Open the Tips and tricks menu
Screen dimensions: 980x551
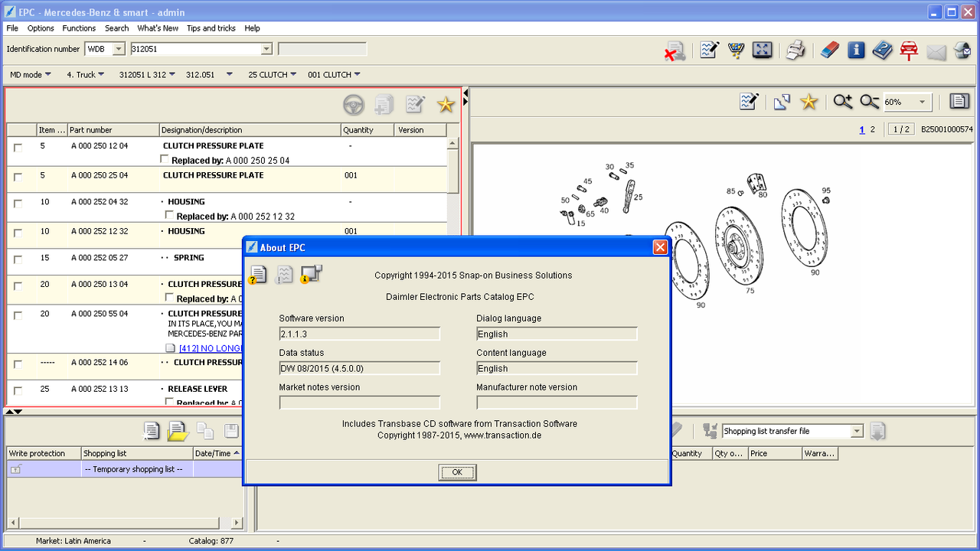coord(211,28)
